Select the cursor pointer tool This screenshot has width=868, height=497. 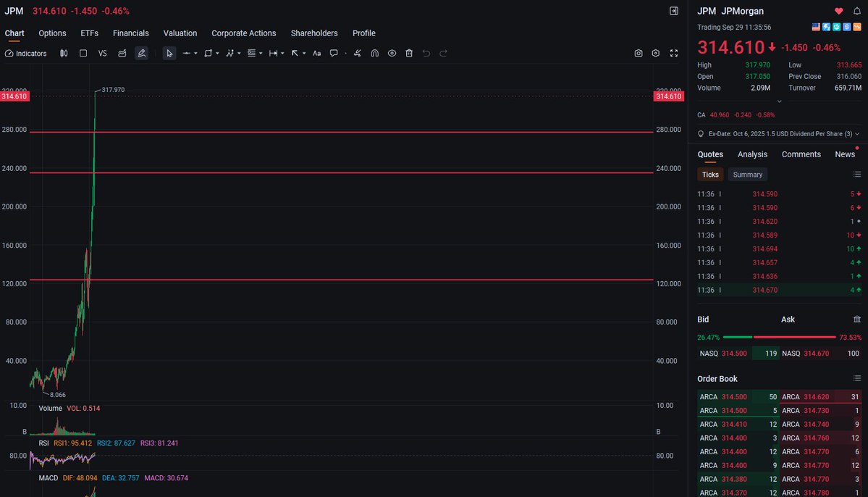[x=169, y=53]
